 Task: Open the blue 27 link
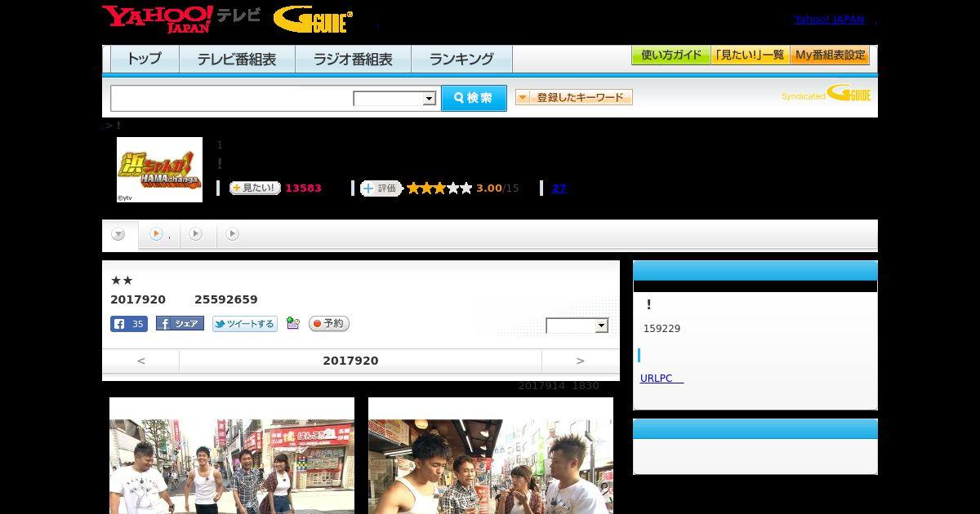tap(559, 188)
